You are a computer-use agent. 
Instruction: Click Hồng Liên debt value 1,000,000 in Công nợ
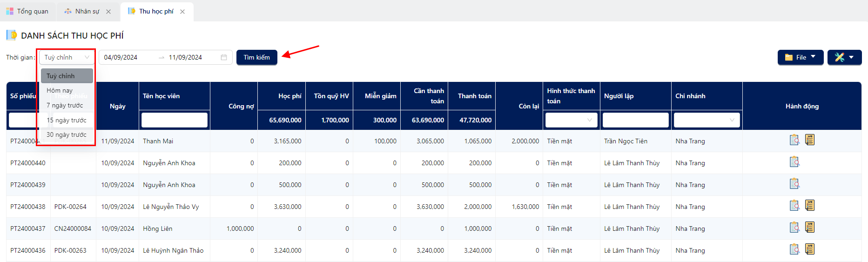point(240,228)
